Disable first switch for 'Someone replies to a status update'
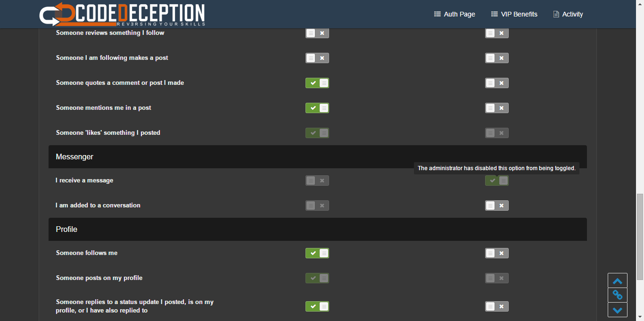The height and width of the screenshot is (321, 644). pyautogui.click(x=317, y=306)
